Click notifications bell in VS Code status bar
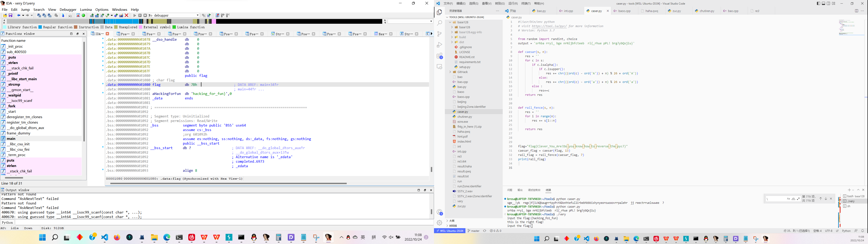 coord(863,231)
